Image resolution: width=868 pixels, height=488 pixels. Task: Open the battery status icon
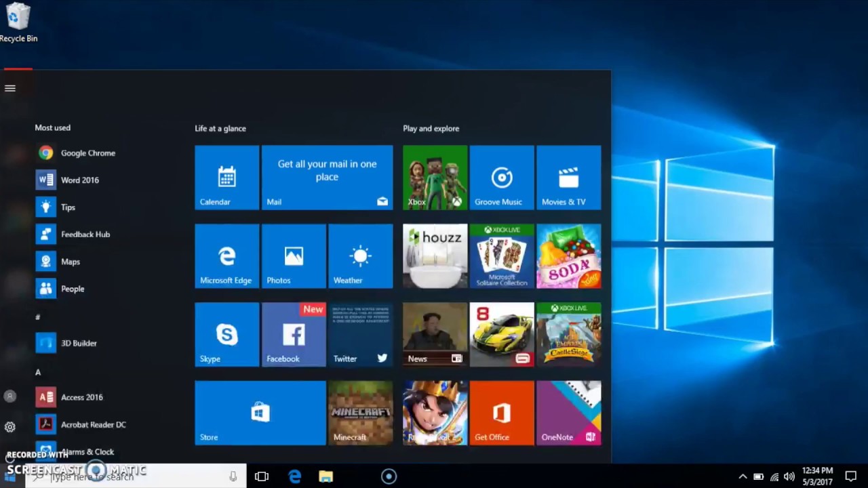pos(759,476)
